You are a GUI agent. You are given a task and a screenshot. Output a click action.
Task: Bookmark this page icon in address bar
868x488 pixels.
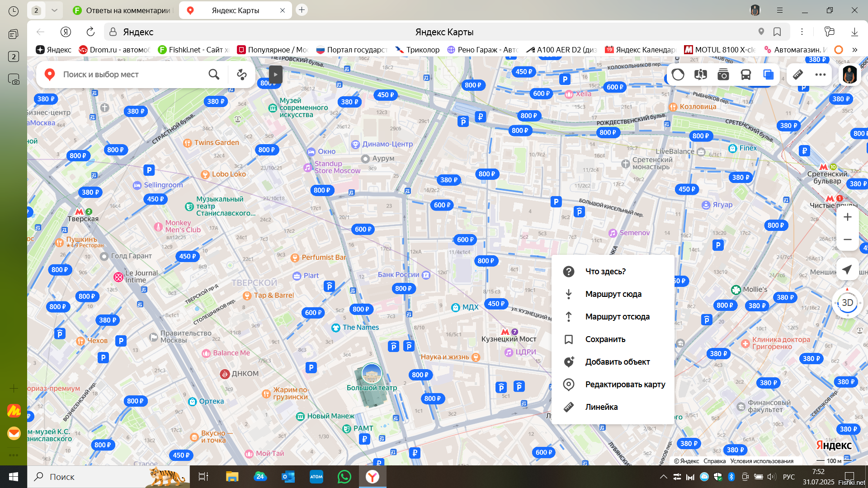click(x=777, y=32)
